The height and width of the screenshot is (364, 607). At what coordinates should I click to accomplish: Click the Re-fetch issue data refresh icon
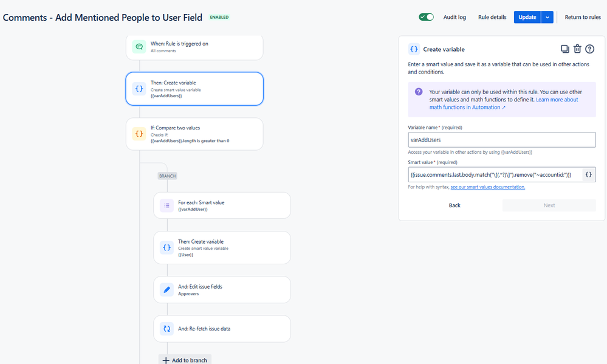pyautogui.click(x=166, y=329)
